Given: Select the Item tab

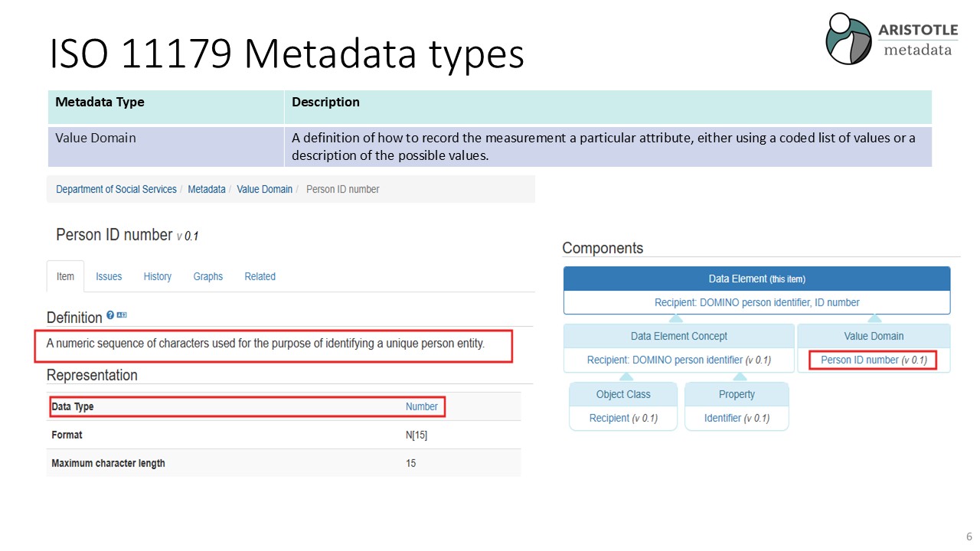Looking at the screenshot, I should pyautogui.click(x=66, y=276).
